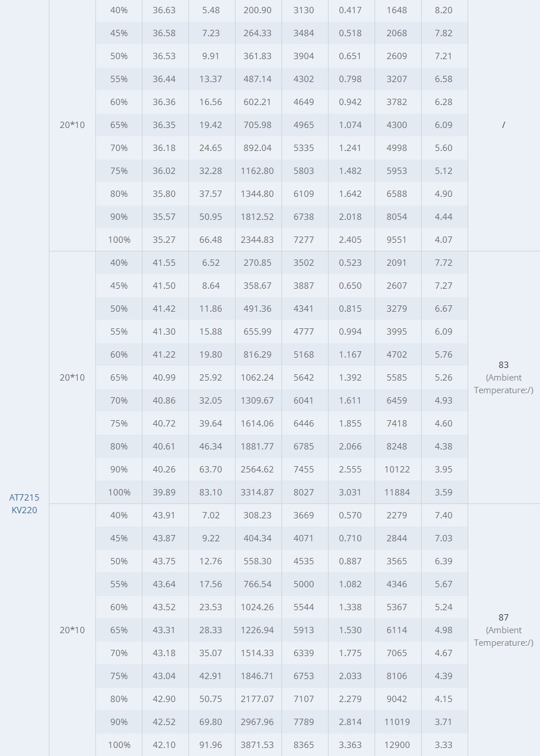Click the 83 operating temperature cell
The height and width of the screenshot is (756, 540).
tap(504, 377)
